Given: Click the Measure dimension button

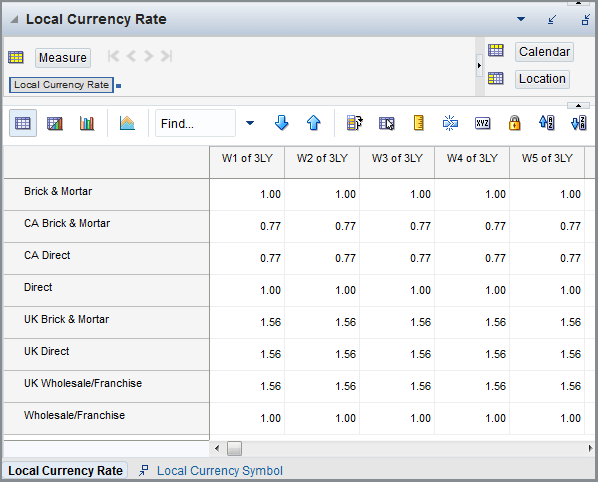Looking at the screenshot, I should tap(63, 58).
